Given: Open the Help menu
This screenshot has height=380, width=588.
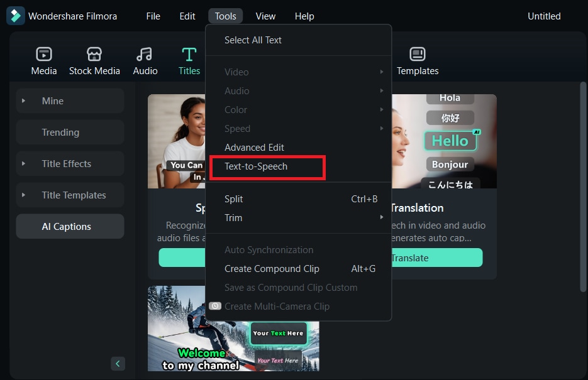Looking at the screenshot, I should pos(304,16).
